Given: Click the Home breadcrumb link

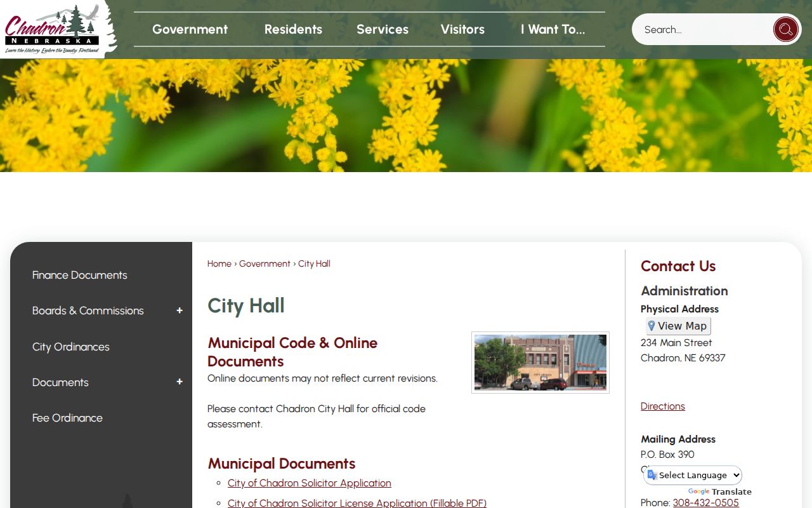Looking at the screenshot, I should pyautogui.click(x=219, y=264).
